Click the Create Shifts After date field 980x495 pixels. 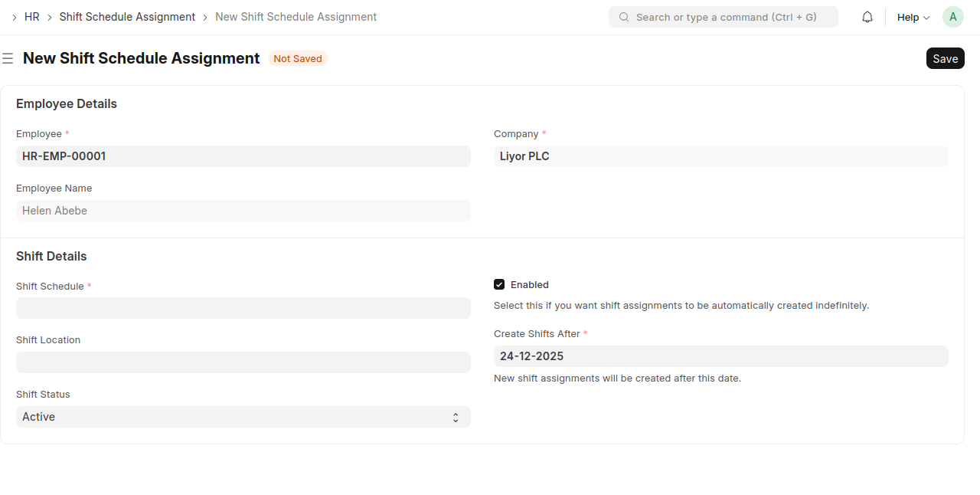click(720, 356)
